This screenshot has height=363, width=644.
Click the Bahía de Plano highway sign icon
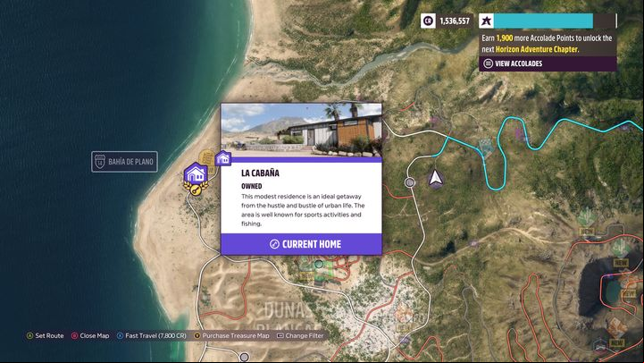pyautogui.click(x=100, y=162)
